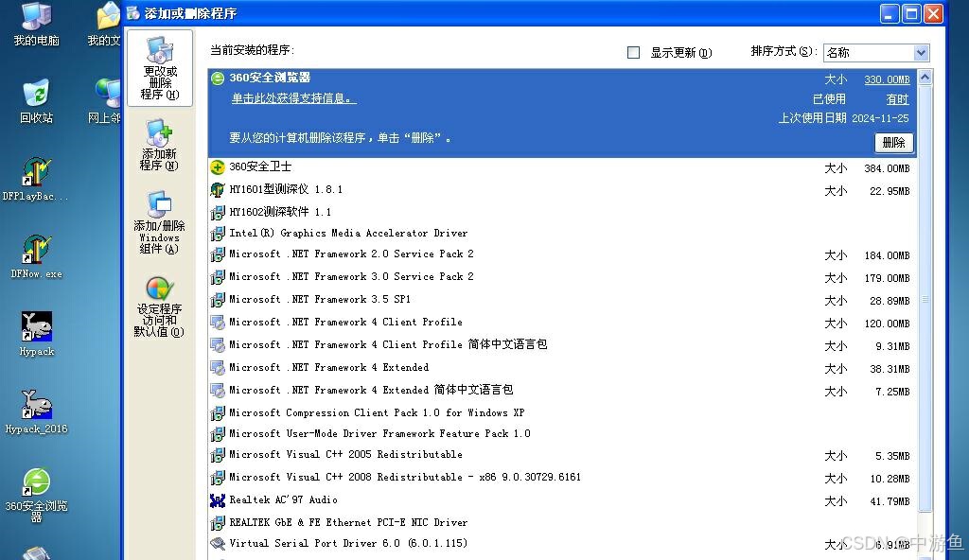Open 设定程序访问和默认值 sidebar option
Screen dimensions: 969x560
(x=159, y=307)
